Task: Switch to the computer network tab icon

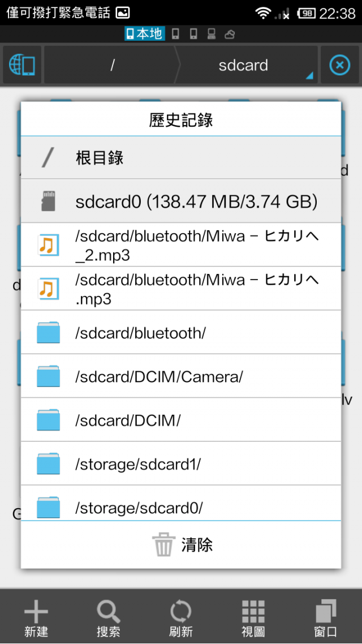Action: pyautogui.click(x=212, y=34)
